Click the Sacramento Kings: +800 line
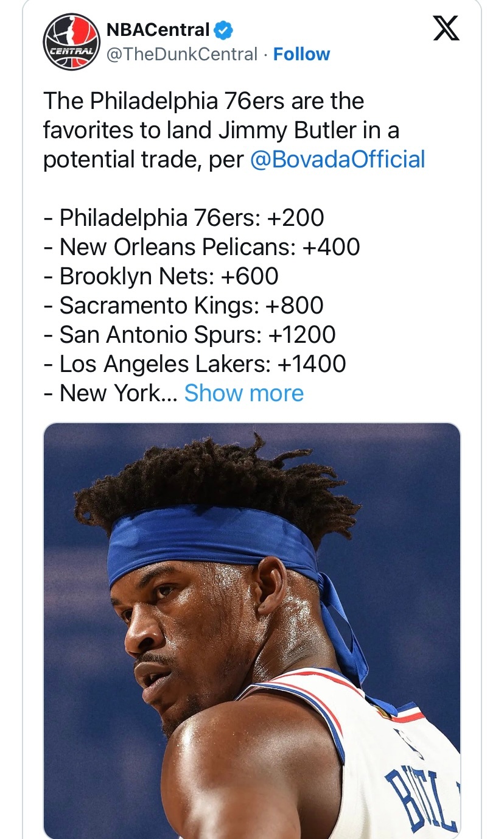Viewport: 504px width, 839px height. pos(184,306)
